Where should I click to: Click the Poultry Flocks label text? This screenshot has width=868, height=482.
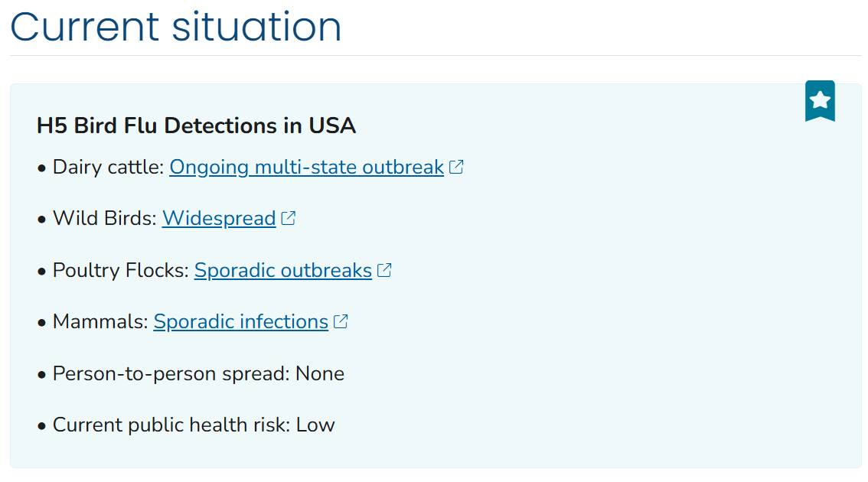121,271
